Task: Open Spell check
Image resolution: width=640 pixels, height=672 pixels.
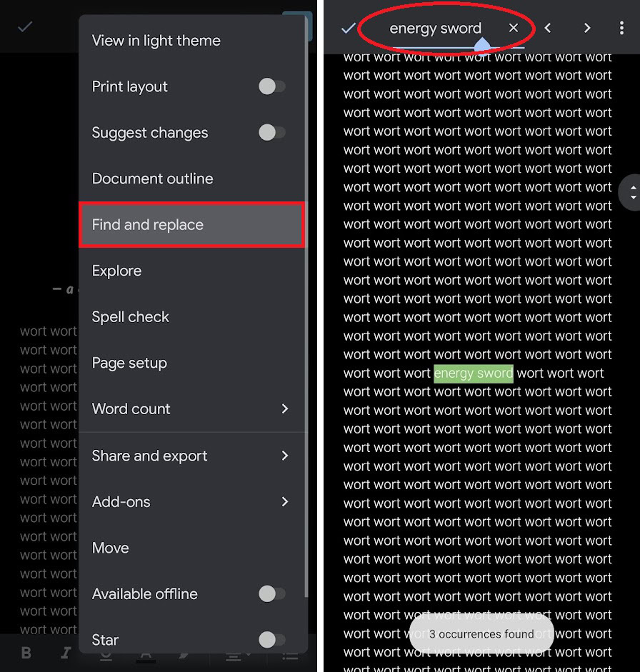Action: click(x=193, y=316)
